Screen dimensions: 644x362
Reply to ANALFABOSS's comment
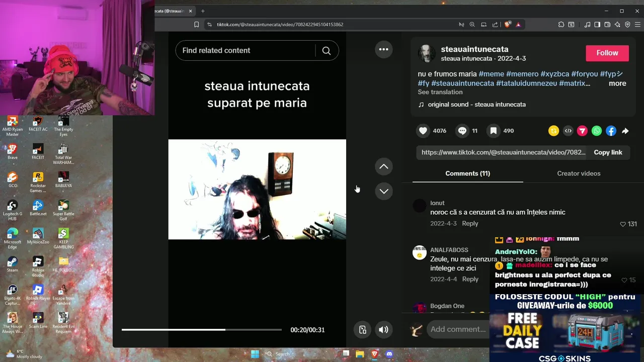click(470, 279)
